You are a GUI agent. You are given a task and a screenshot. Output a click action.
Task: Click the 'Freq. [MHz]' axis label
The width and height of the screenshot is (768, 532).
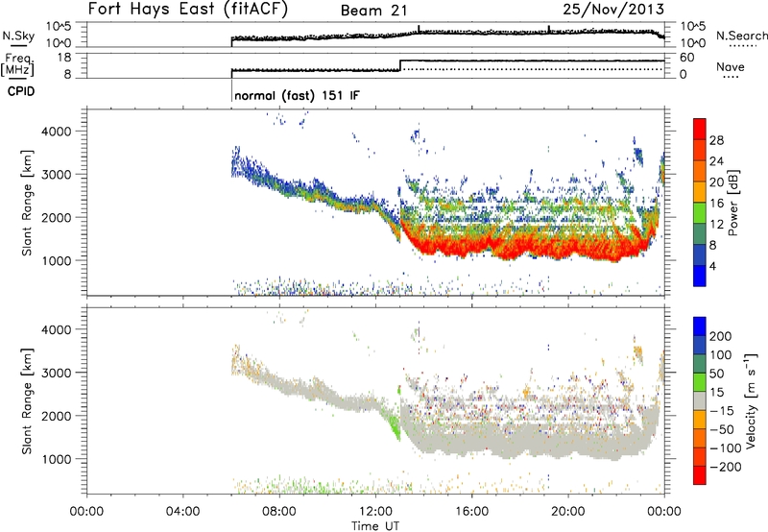pyautogui.click(x=18, y=64)
